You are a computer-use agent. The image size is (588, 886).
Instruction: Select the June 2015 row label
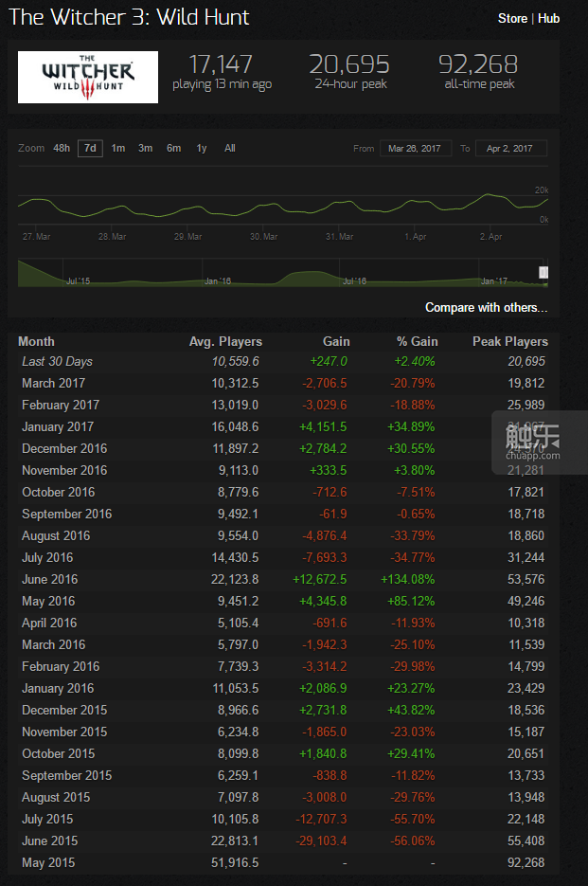49,841
